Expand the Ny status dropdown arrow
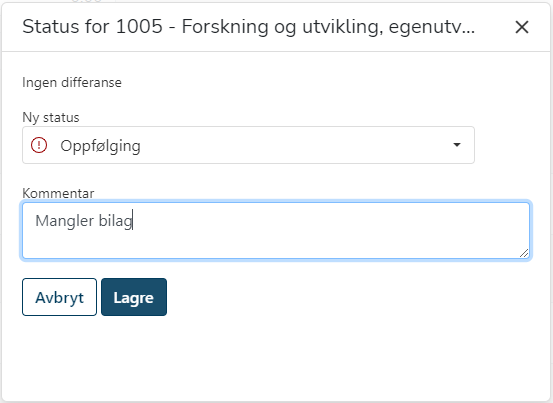This screenshot has width=553, height=403. click(x=457, y=145)
